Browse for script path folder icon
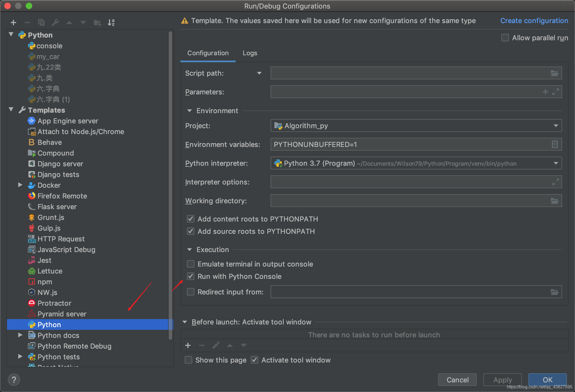 [x=555, y=73]
